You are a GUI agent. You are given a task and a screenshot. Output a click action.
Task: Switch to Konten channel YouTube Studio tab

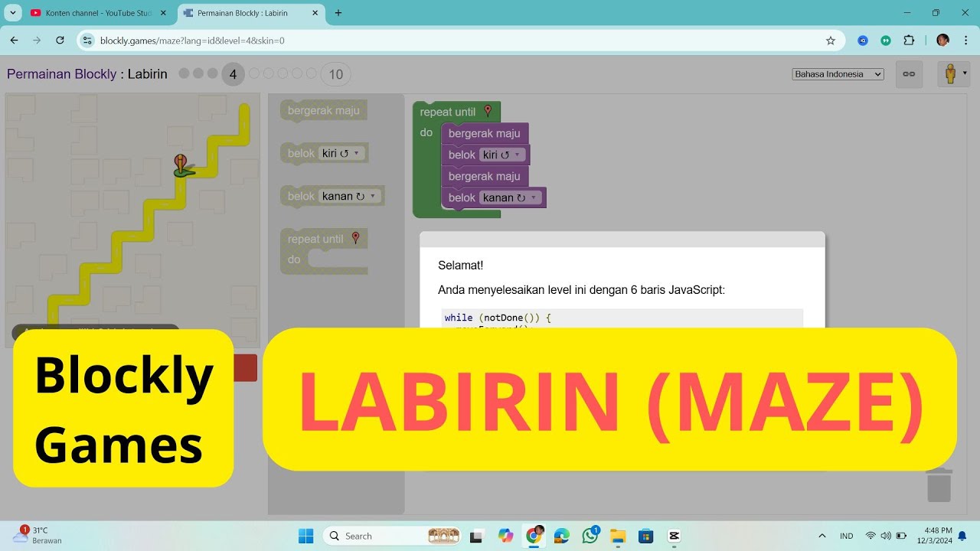click(x=98, y=13)
